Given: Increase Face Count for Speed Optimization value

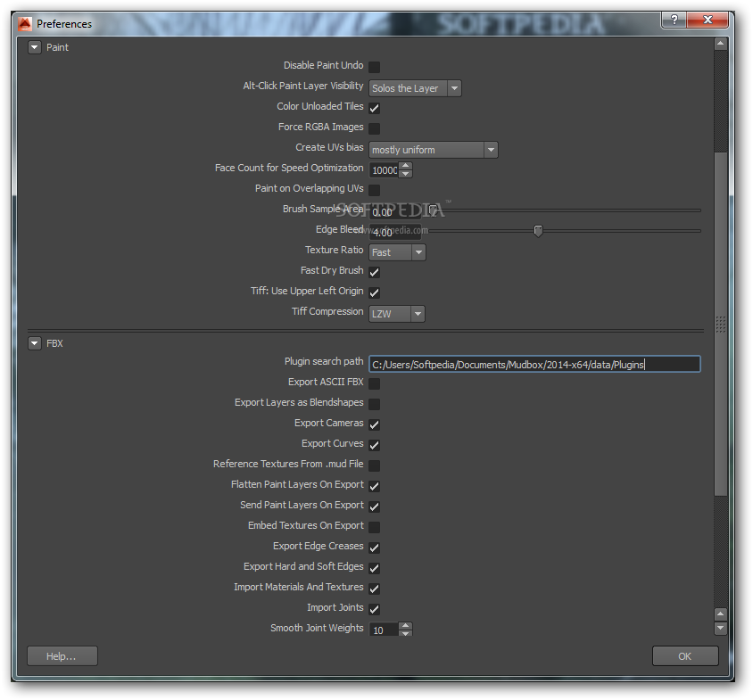Looking at the screenshot, I should click(x=406, y=166).
